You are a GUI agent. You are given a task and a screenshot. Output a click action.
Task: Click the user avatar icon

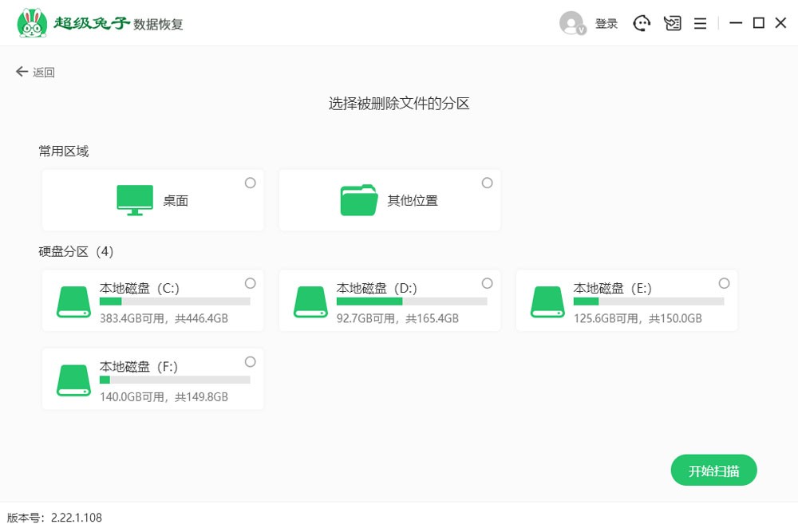pos(571,23)
